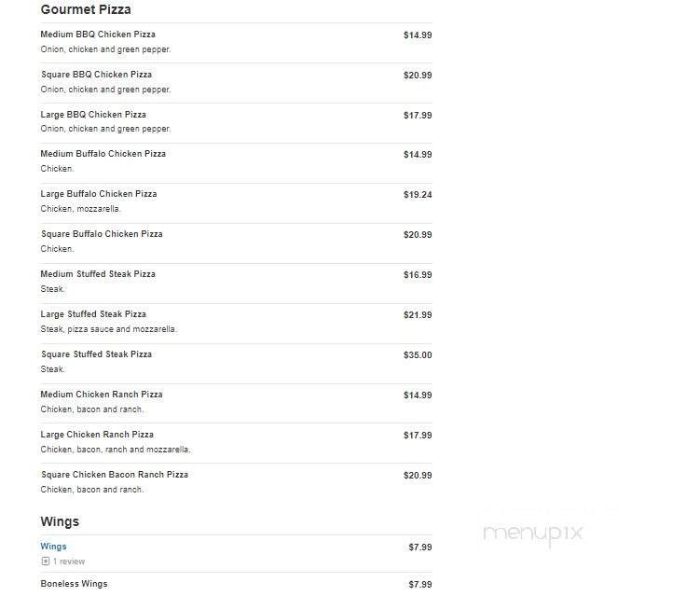Click the Large Buffalo Chicken Pizza title
Screen dimensions: 700x610
tap(99, 194)
